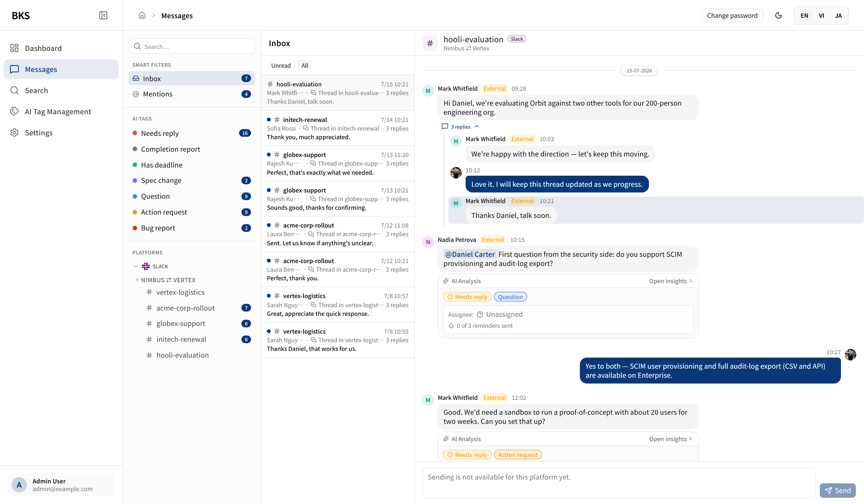Select the Mentions smart filter
This screenshot has width=864, height=504.
coord(192,94)
